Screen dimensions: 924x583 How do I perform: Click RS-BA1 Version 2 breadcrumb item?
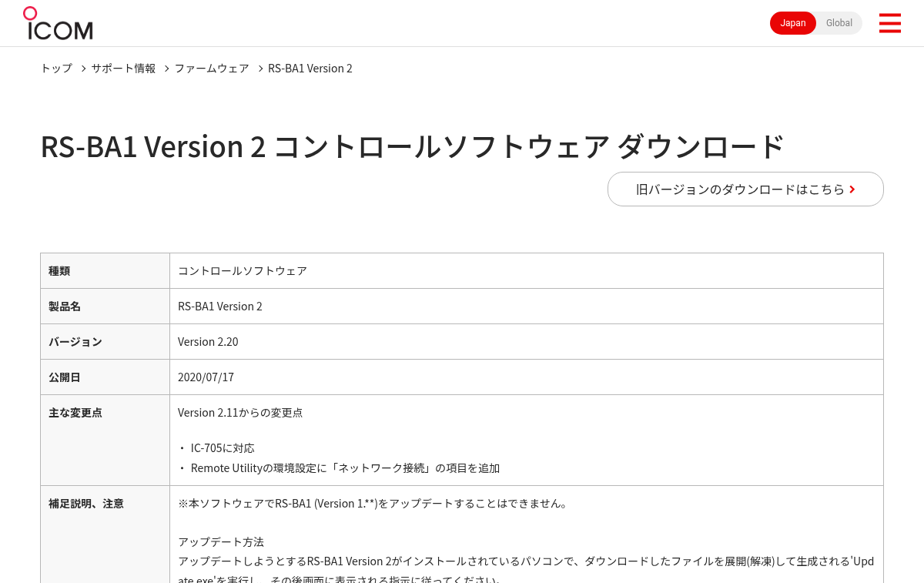[x=310, y=68]
